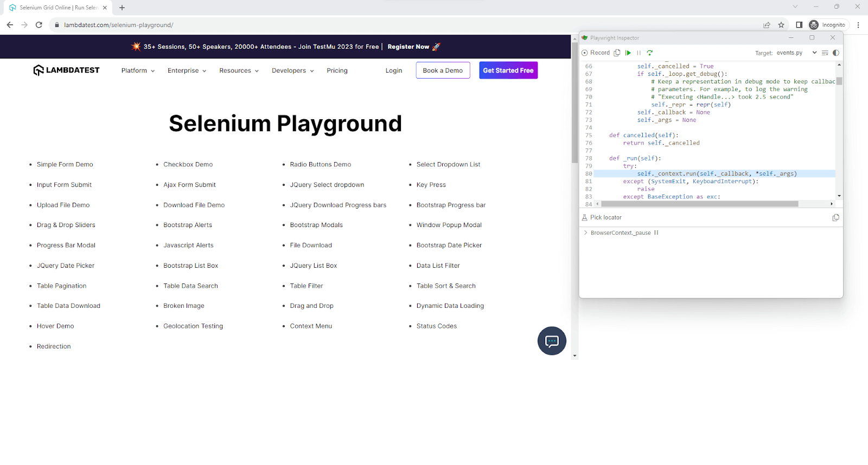Toggle the Inspector dark/light theme
Image resolution: width=868 pixels, height=465 pixels.
coord(836,53)
